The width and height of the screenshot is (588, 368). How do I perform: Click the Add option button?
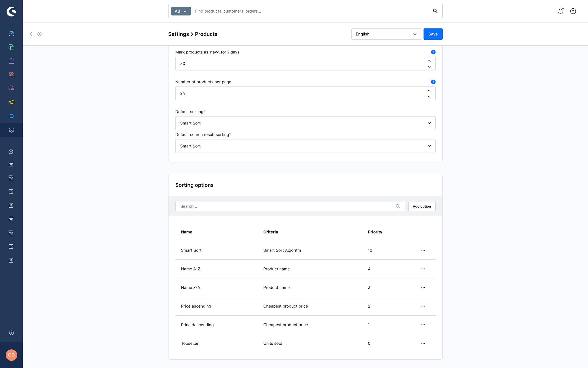click(422, 206)
